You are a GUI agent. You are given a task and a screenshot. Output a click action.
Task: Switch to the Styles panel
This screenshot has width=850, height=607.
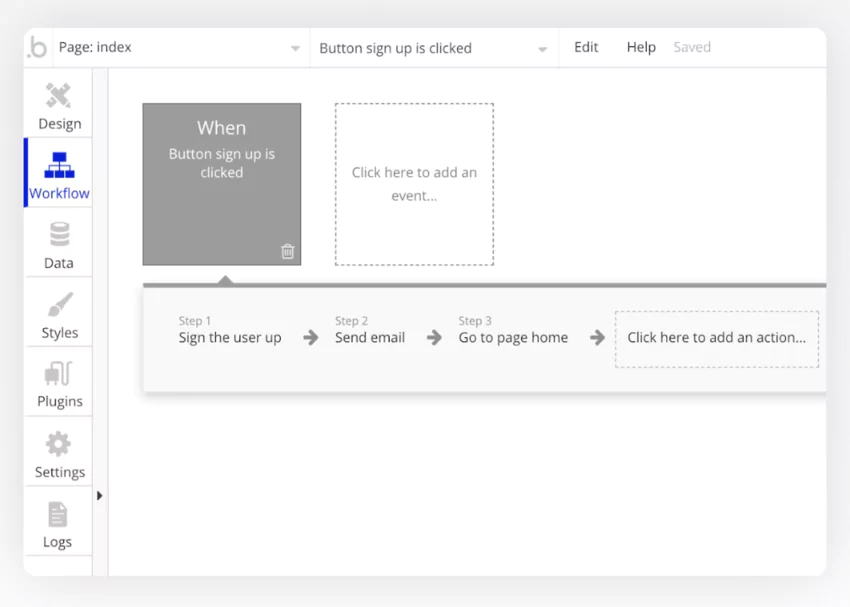coord(58,312)
